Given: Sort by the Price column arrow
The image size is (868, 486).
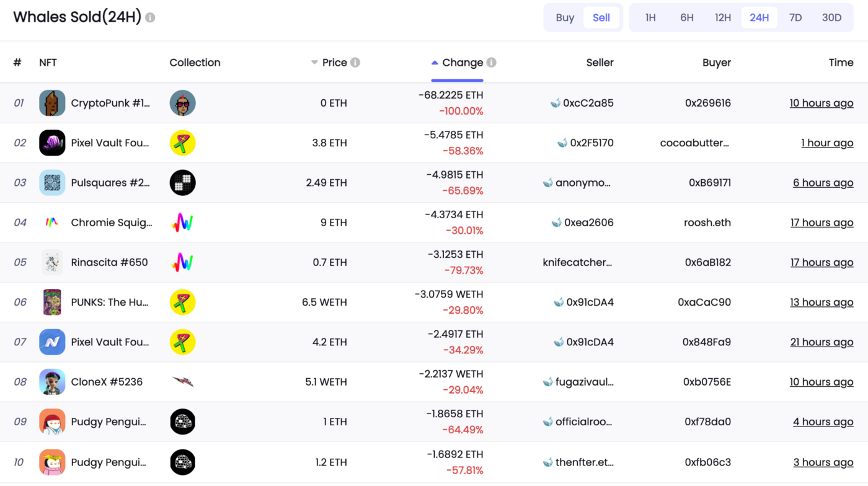Looking at the screenshot, I should (315, 63).
